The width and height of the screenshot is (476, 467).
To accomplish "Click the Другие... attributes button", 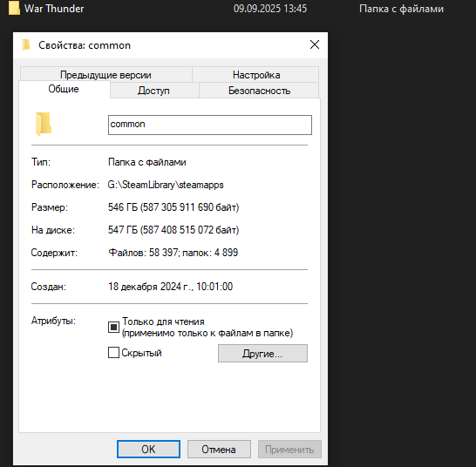I will pyautogui.click(x=262, y=353).
